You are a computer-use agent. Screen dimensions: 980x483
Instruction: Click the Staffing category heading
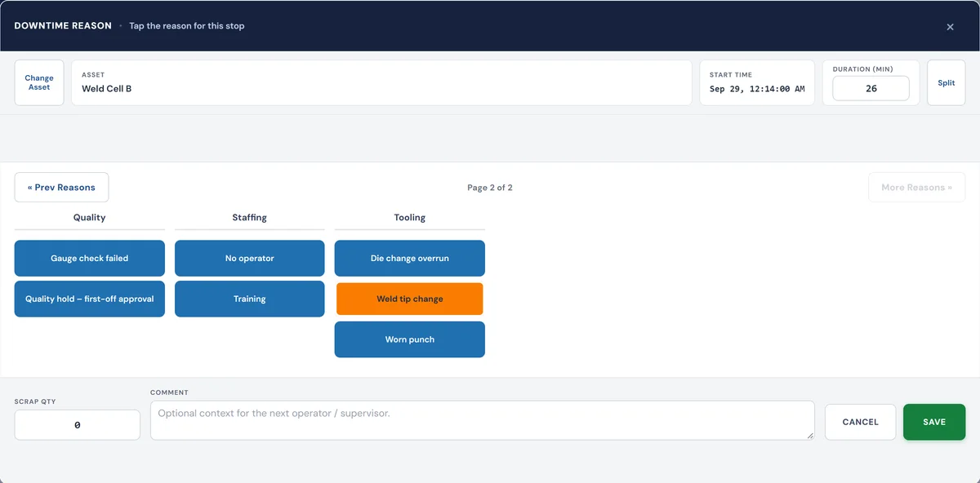pos(250,218)
